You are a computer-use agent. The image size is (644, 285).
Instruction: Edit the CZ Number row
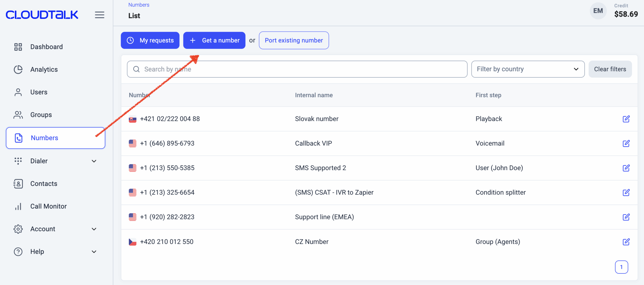click(626, 242)
